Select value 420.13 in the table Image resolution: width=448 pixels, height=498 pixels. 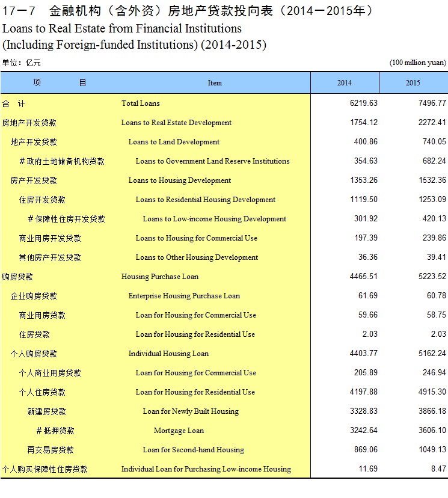[x=434, y=218]
